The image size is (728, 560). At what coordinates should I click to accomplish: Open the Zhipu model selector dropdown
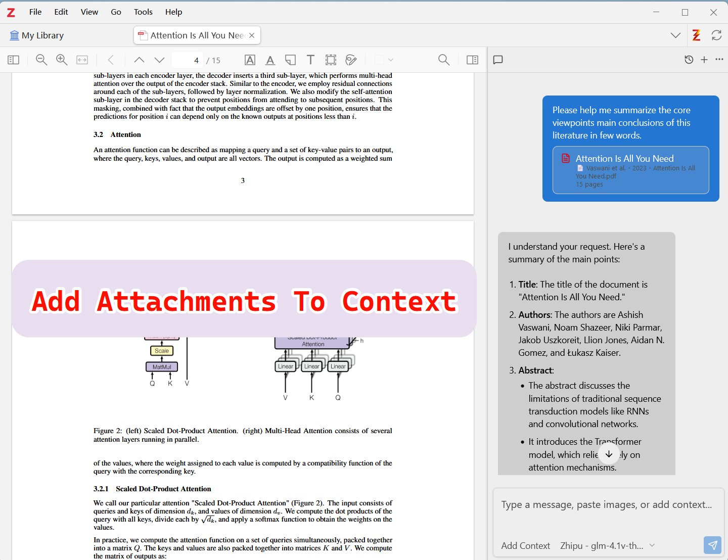click(607, 545)
